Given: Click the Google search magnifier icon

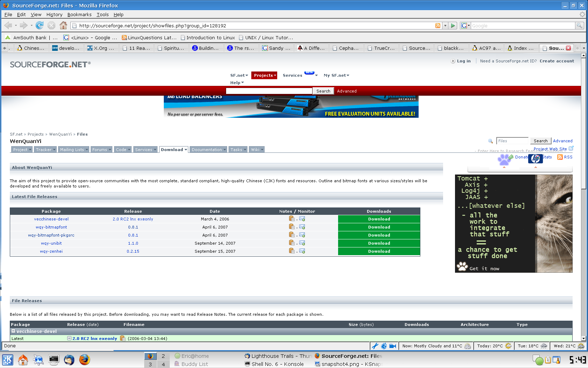Looking at the screenshot, I should [x=580, y=26].
